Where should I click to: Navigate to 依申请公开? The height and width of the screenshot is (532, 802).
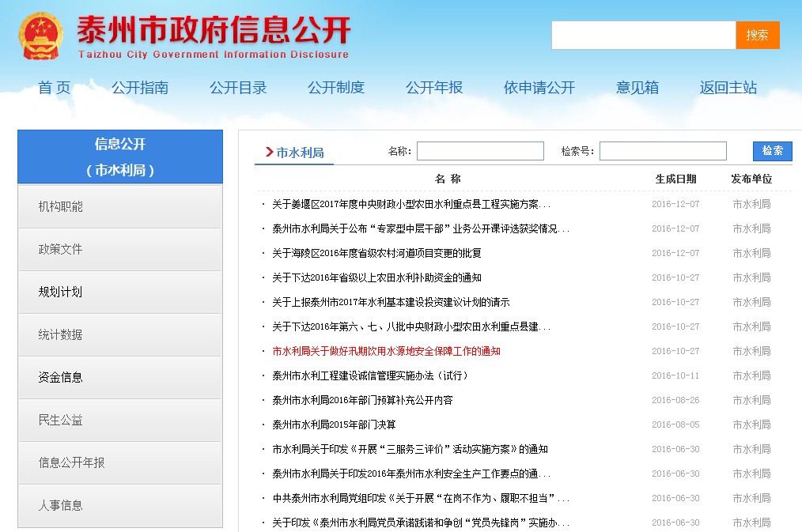(539, 88)
